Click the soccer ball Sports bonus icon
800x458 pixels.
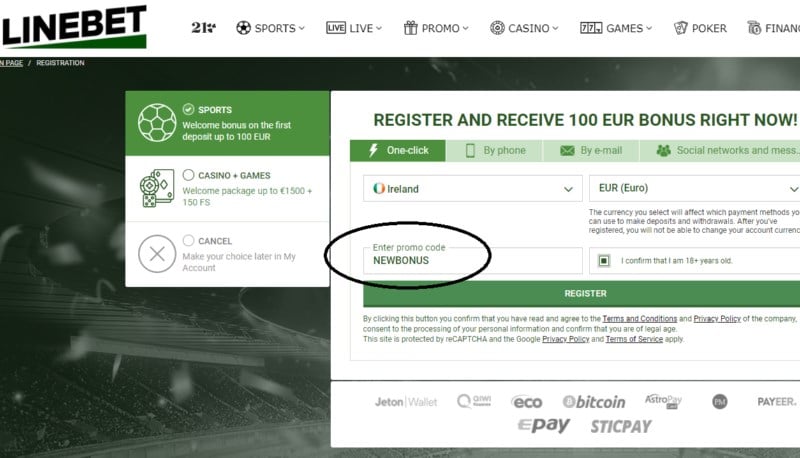coord(155,123)
